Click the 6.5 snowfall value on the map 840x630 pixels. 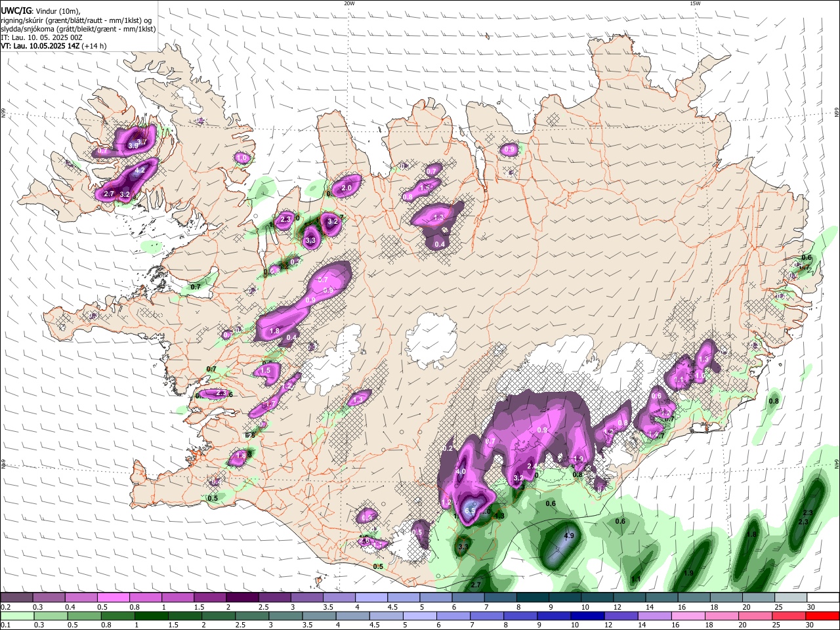click(470, 510)
